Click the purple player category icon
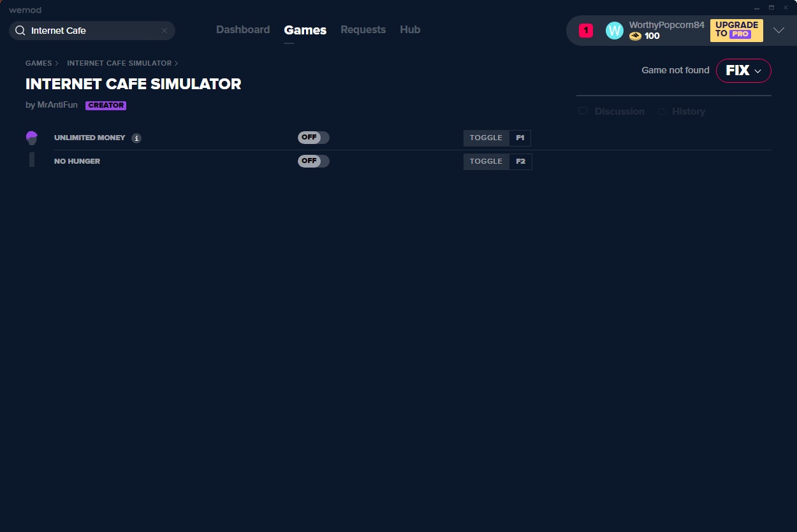The height and width of the screenshot is (532, 797). 32,138
